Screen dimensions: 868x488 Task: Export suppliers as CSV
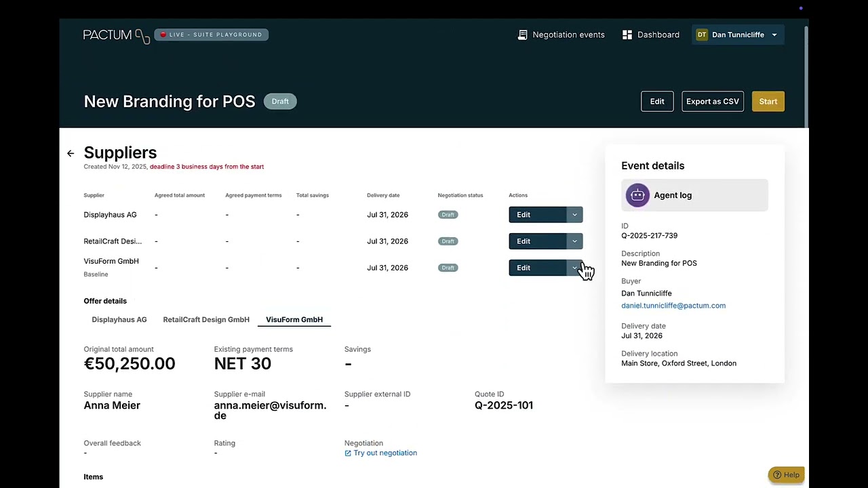pyautogui.click(x=713, y=102)
